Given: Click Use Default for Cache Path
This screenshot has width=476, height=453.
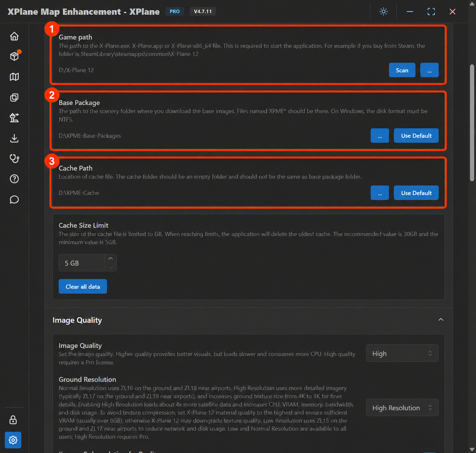Looking at the screenshot, I should [416, 193].
